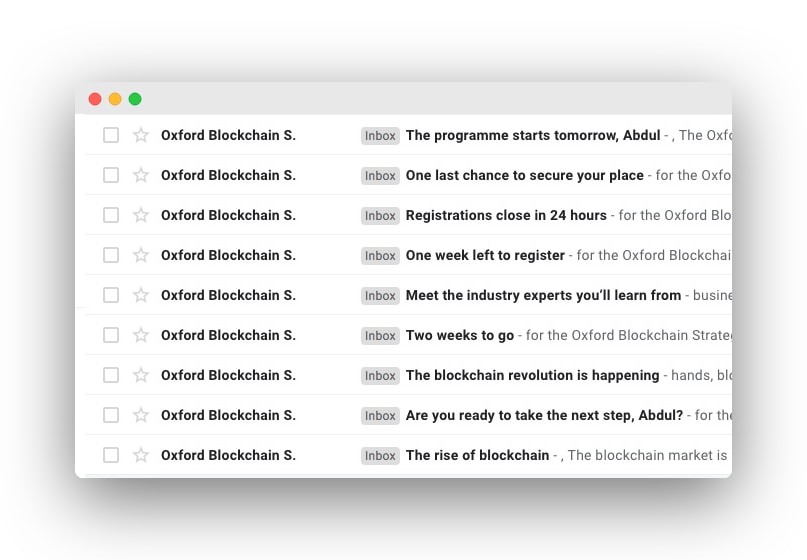Star the 'blockchain revolution is happening' email
Screen dimensions: 807x560
click(x=141, y=375)
